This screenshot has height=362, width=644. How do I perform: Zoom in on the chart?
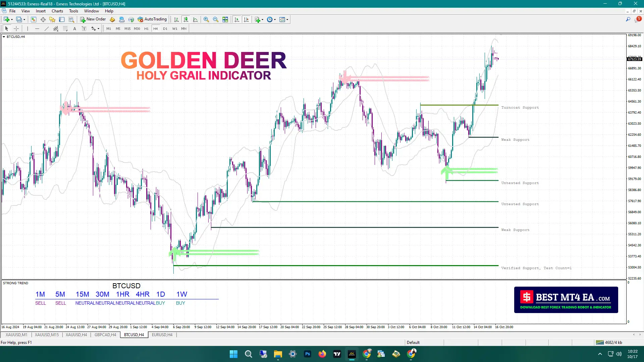click(207, 19)
